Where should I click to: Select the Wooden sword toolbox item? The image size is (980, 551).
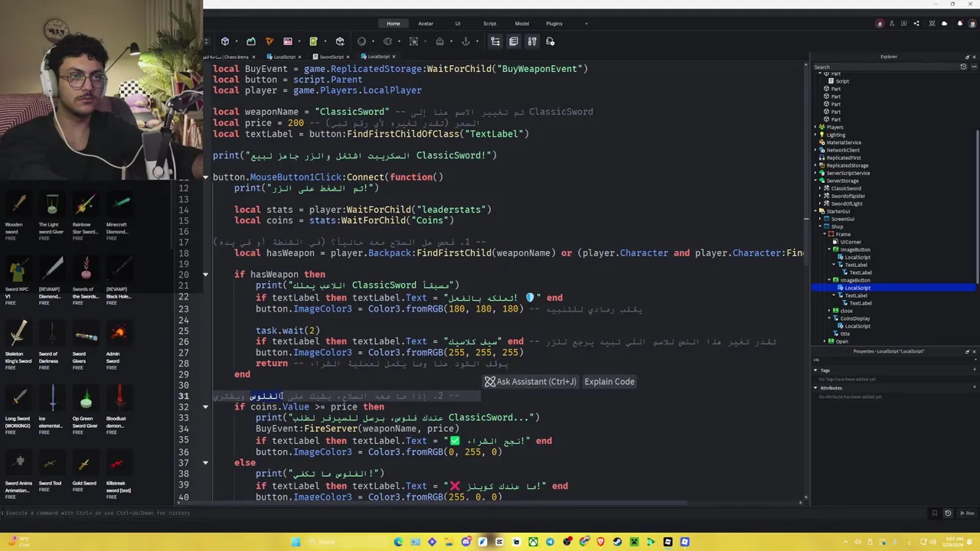(x=19, y=214)
